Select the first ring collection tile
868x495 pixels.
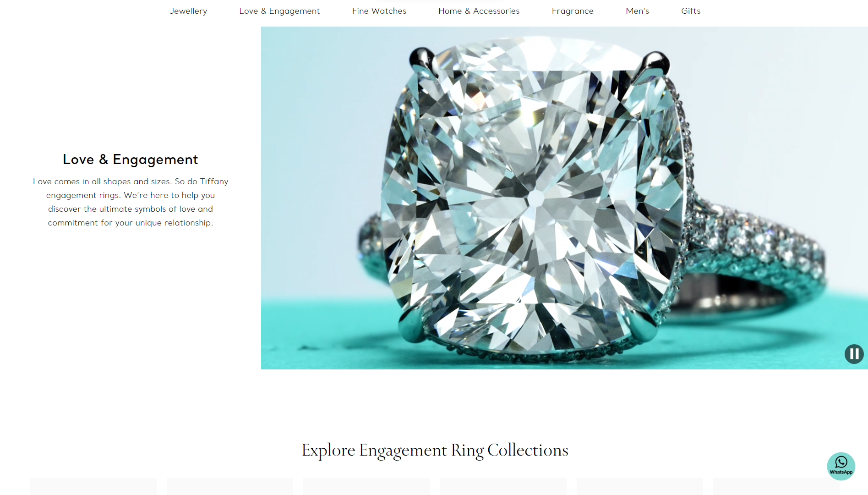93,486
